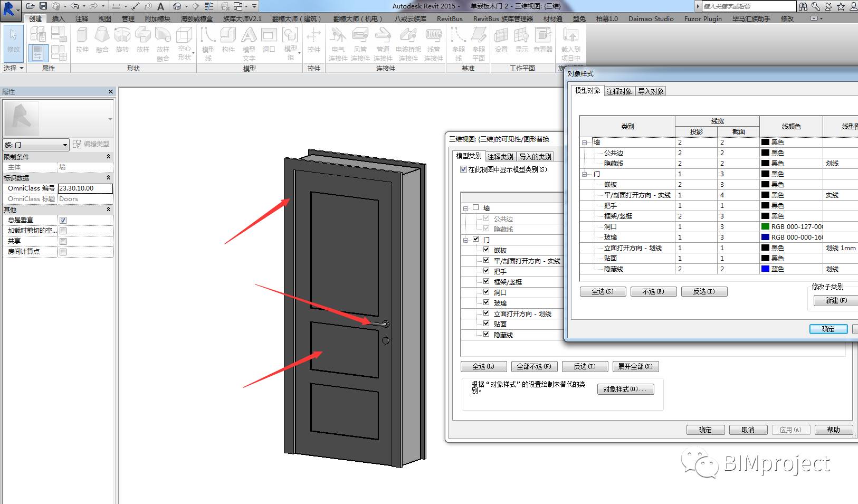Collapse the 墙 node in Object Styles
The image size is (858, 504).
pos(585,142)
